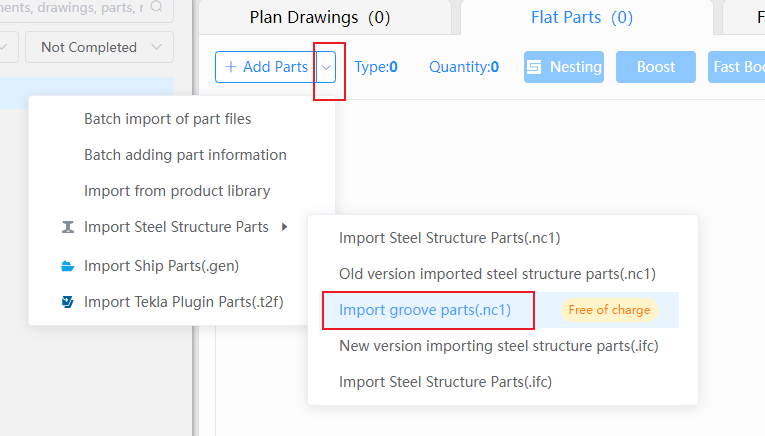
Task: Click the plus icon on Add Parts
Action: tap(231, 67)
